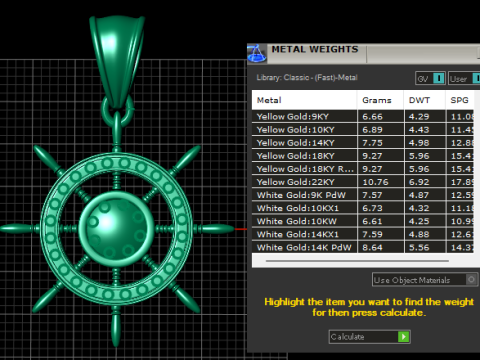This screenshot has width=480, height=360.
Task: Select the ship wheel pendant center dome
Action: click(x=116, y=229)
